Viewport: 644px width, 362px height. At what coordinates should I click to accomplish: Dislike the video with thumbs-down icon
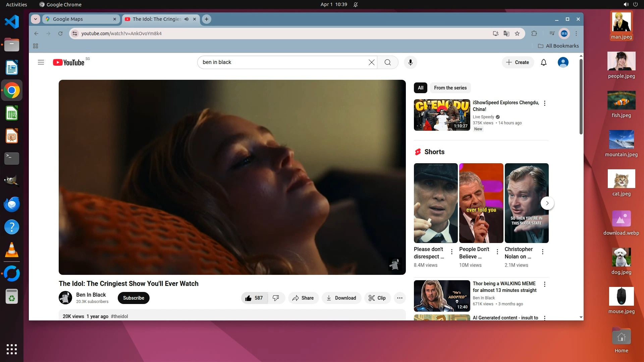[x=276, y=298]
